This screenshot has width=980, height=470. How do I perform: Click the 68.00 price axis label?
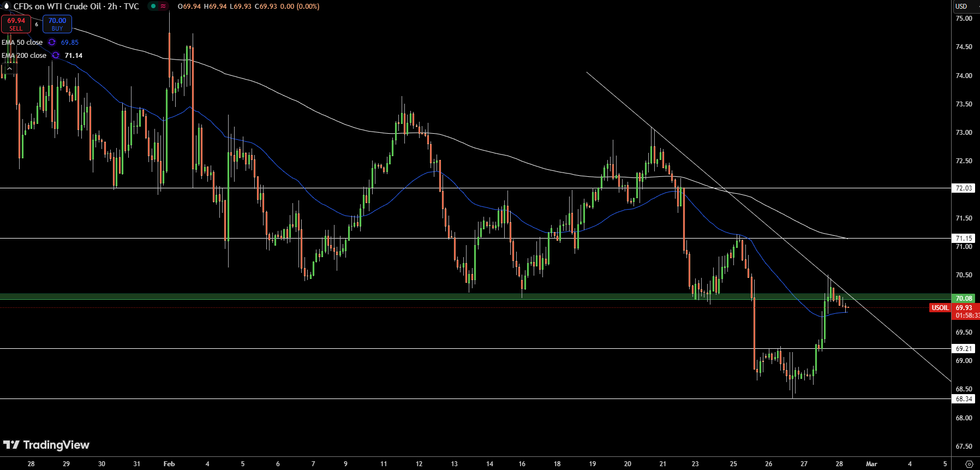pos(964,418)
